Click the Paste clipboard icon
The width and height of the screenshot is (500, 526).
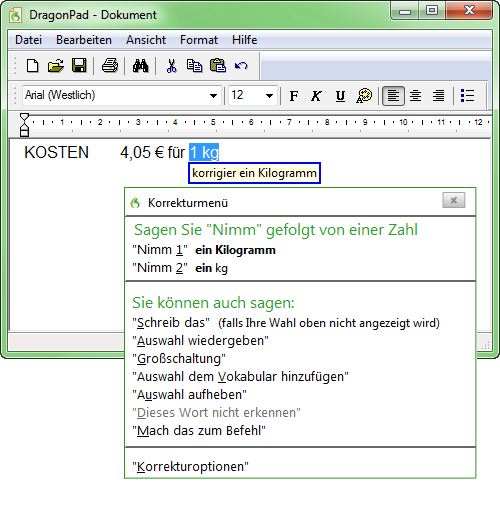(218, 65)
